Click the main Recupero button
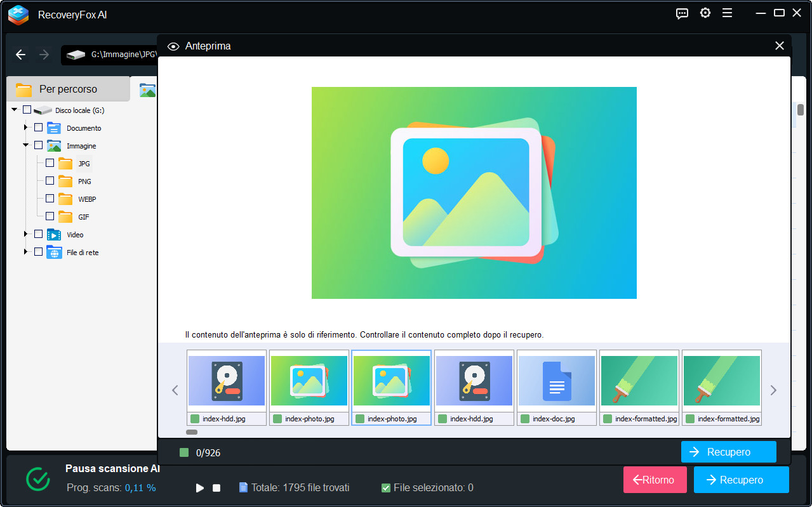The height and width of the screenshot is (507, 812). (x=741, y=480)
